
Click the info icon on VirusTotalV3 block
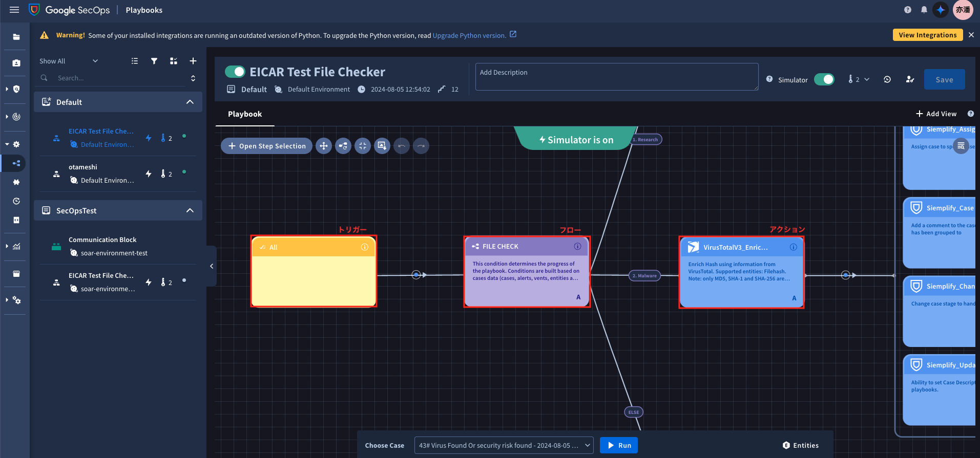[793, 247]
